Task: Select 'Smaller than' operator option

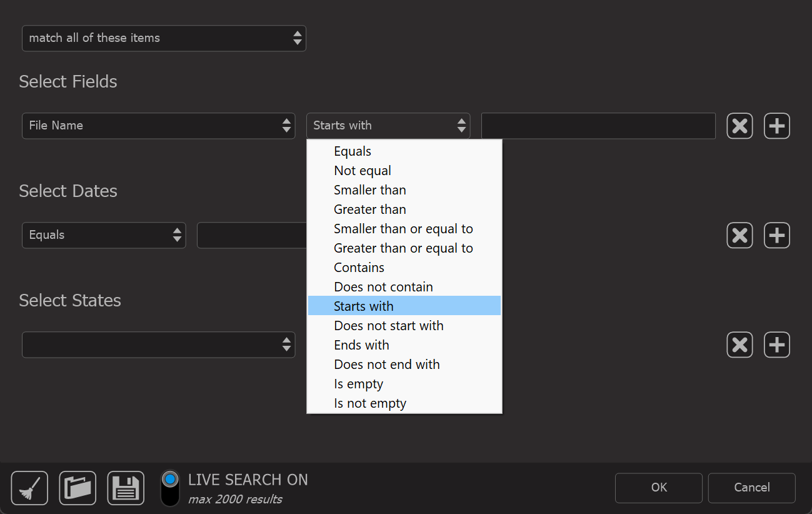Action: click(x=404, y=190)
